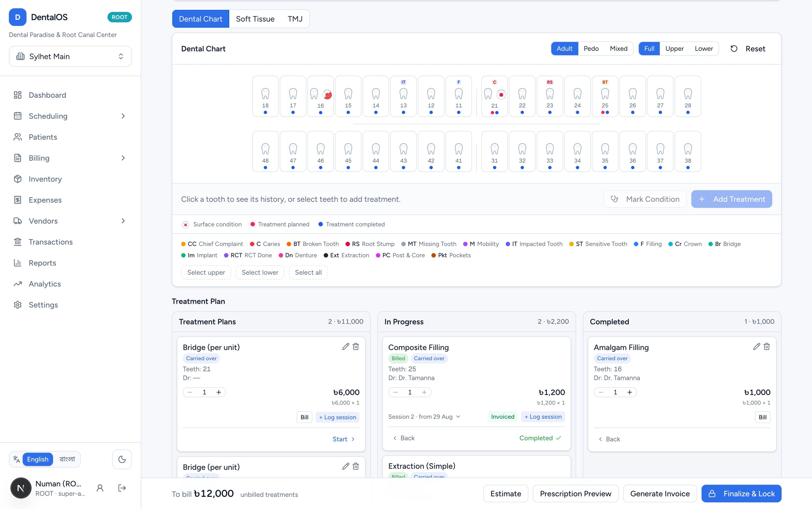Click the DentalOS logo
This screenshot has width=812, height=509.
[17, 17]
